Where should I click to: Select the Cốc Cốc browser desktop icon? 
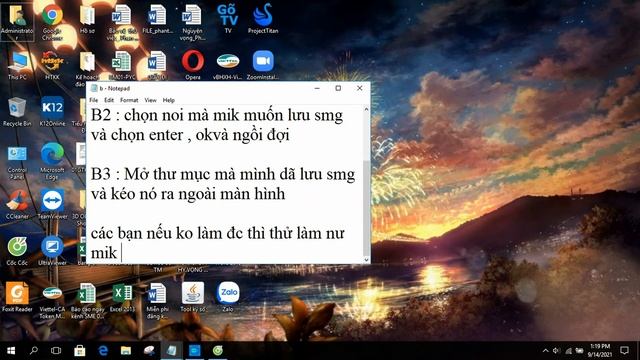point(17,251)
